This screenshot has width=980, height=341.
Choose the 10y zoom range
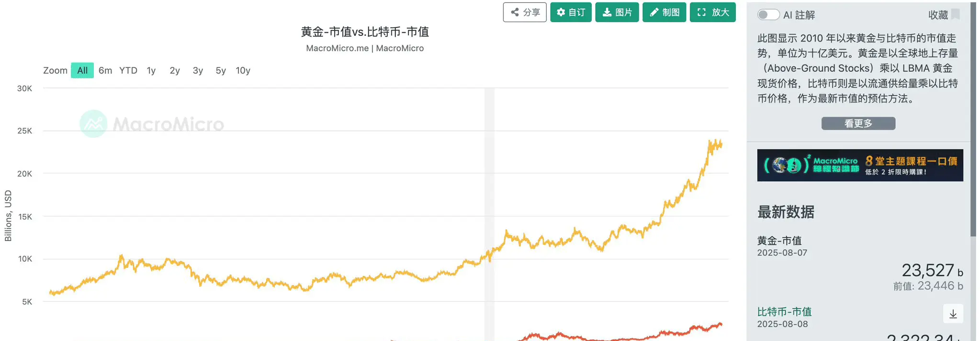[x=243, y=70]
